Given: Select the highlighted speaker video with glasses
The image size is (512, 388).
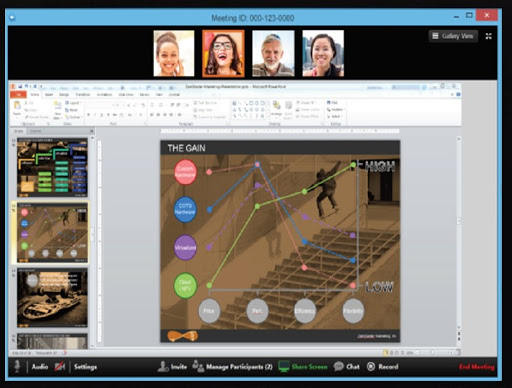Looking at the screenshot, I should [x=223, y=53].
